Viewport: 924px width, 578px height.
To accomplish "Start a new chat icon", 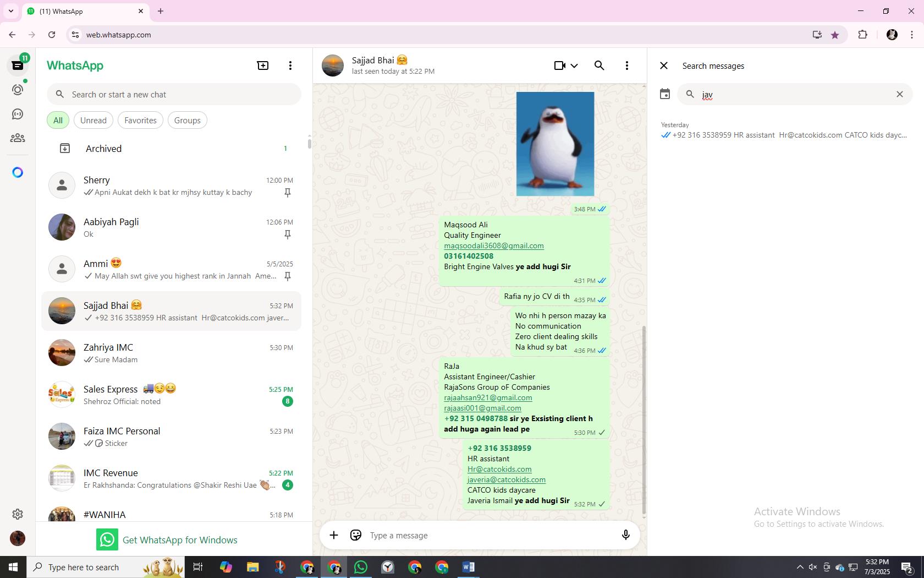I will pyautogui.click(x=263, y=66).
